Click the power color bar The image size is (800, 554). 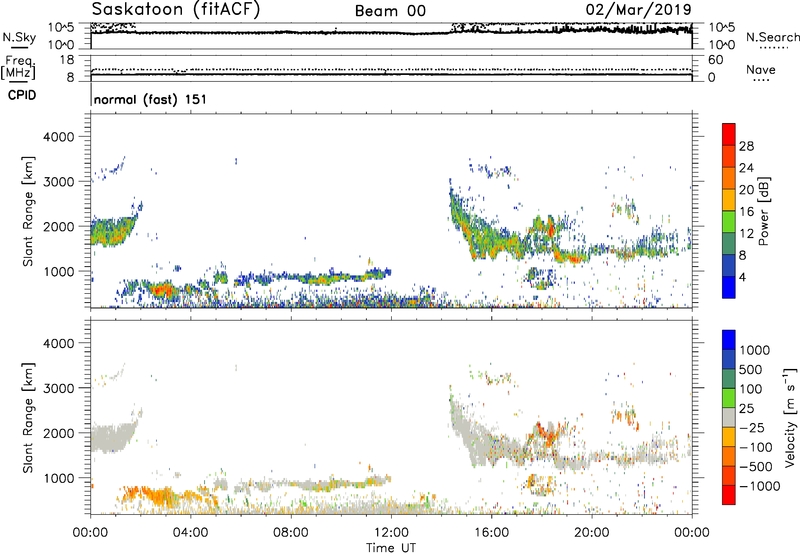click(729, 211)
